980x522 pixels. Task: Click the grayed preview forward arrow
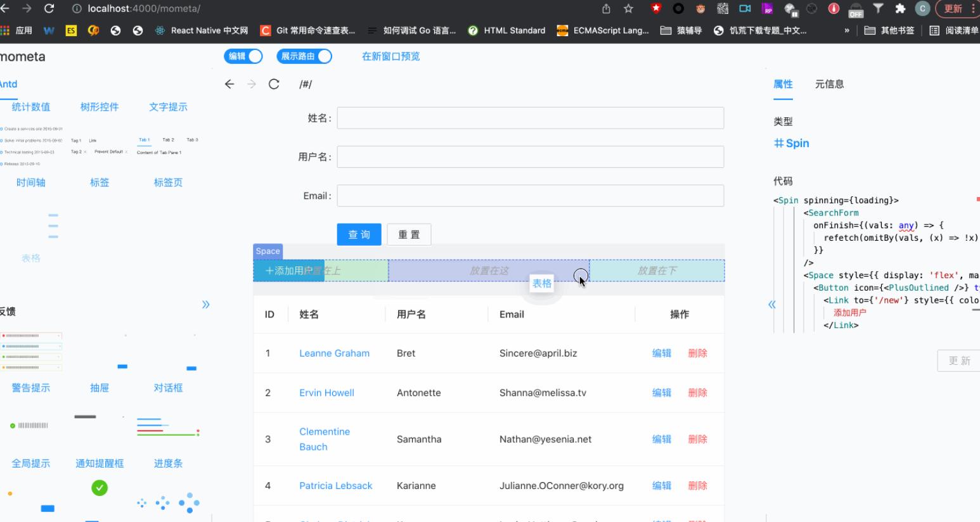251,84
